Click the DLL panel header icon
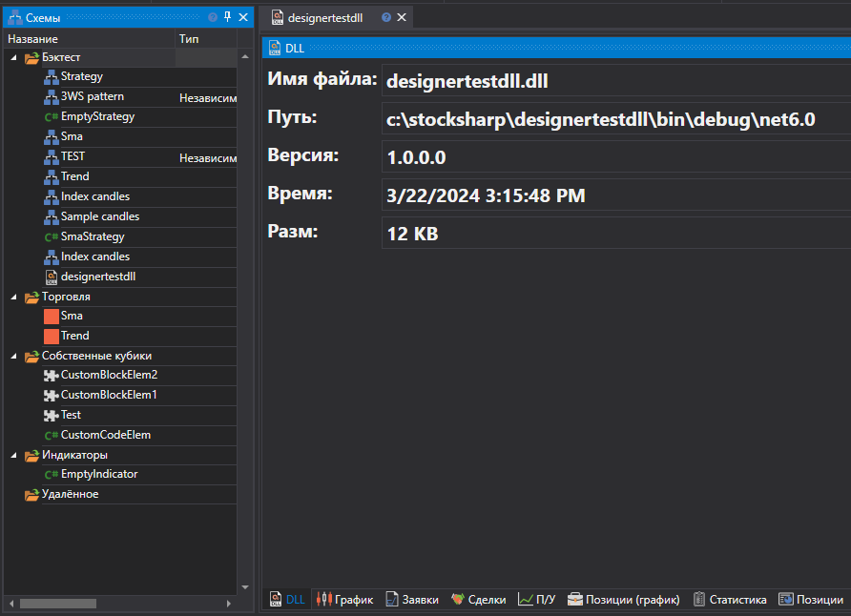Viewport: 851px width, 616px height. (x=275, y=48)
